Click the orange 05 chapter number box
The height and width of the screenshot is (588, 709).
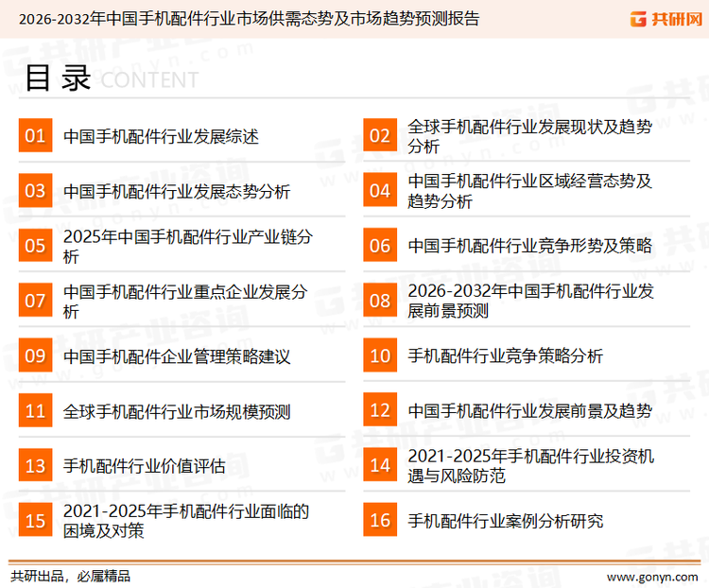coord(35,245)
